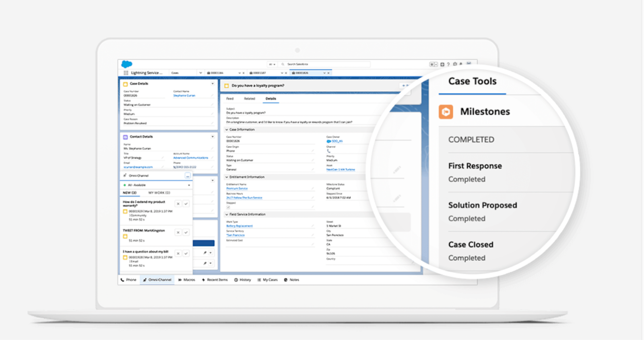This screenshot has height=340, width=644.
Task: Click the Solution Proposed milestone
Action: click(483, 205)
